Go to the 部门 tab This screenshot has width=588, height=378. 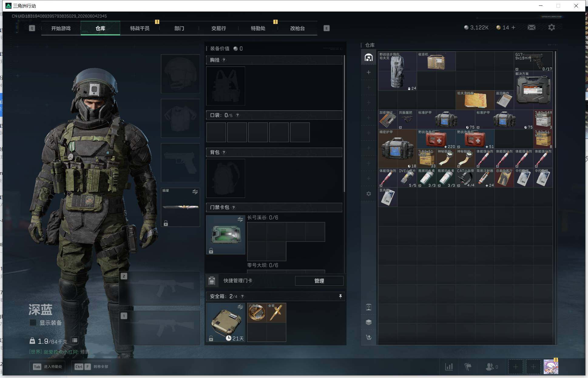coord(179,28)
